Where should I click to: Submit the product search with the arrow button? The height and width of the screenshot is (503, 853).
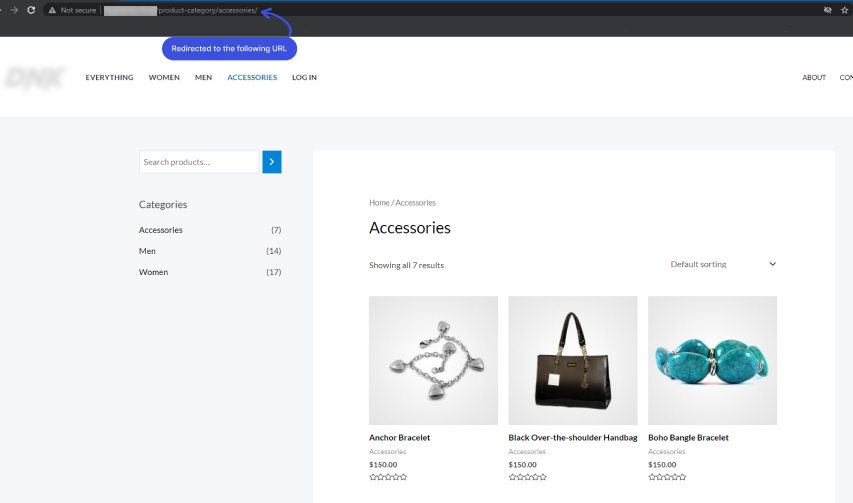(x=271, y=162)
